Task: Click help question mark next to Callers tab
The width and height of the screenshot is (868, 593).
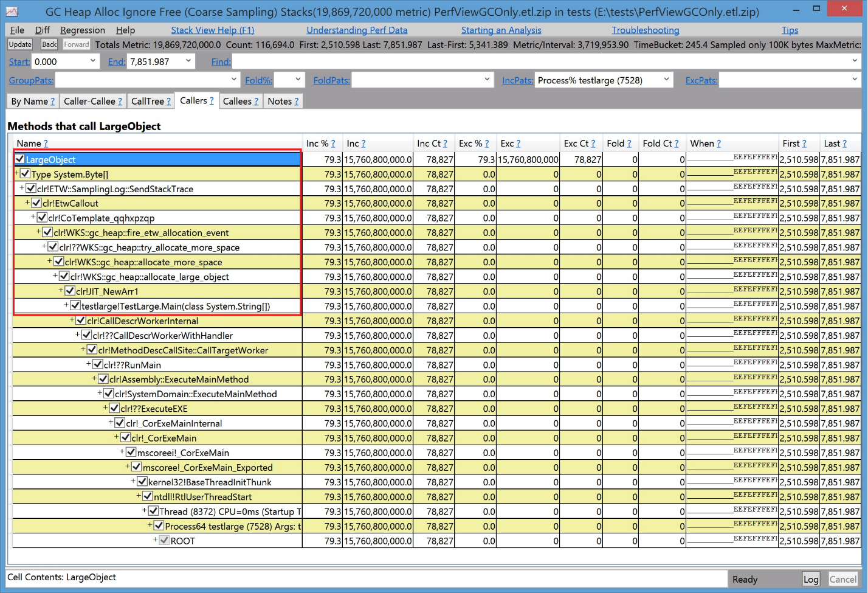Action: [212, 101]
